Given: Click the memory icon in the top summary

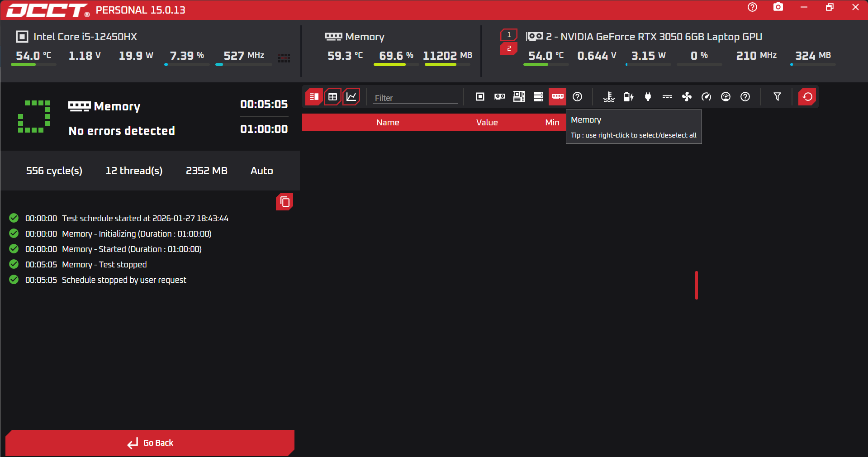Looking at the screenshot, I should (333, 37).
